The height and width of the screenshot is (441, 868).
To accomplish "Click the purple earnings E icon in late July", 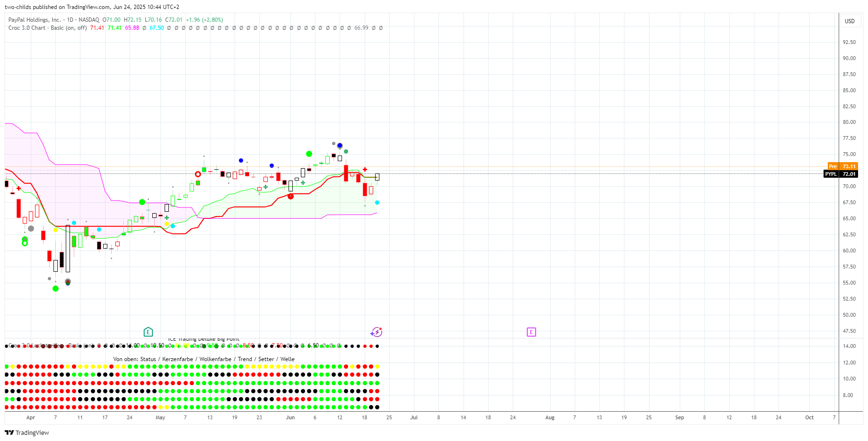I will pos(531,332).
